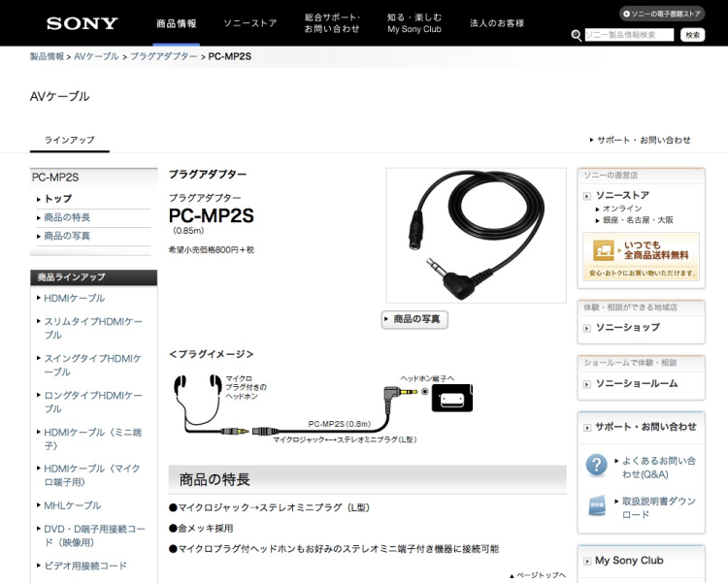Open the 商品情報 navigation tab
Image resolution: width=728 pixels, height=583 pixels.
(x=177, y=23)
